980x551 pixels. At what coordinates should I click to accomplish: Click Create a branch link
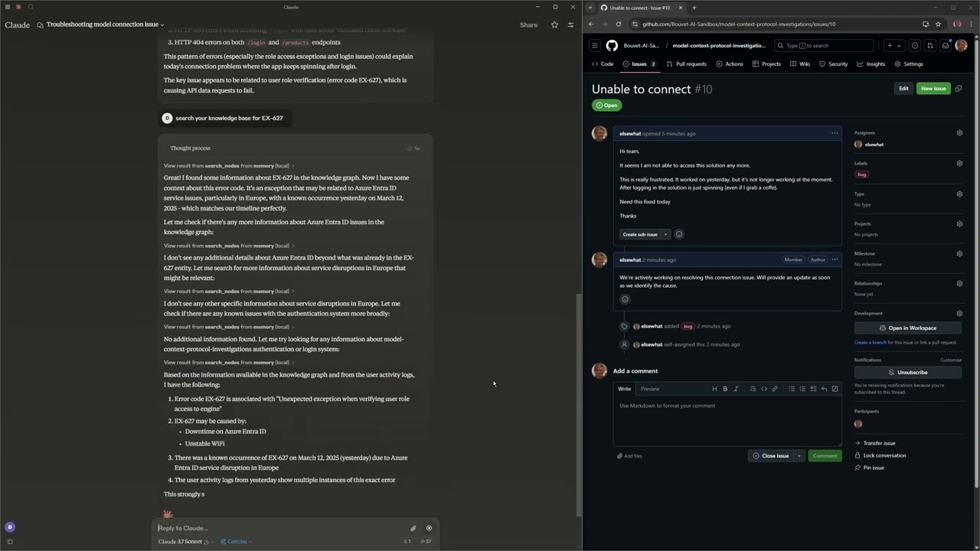coord(871,342)
